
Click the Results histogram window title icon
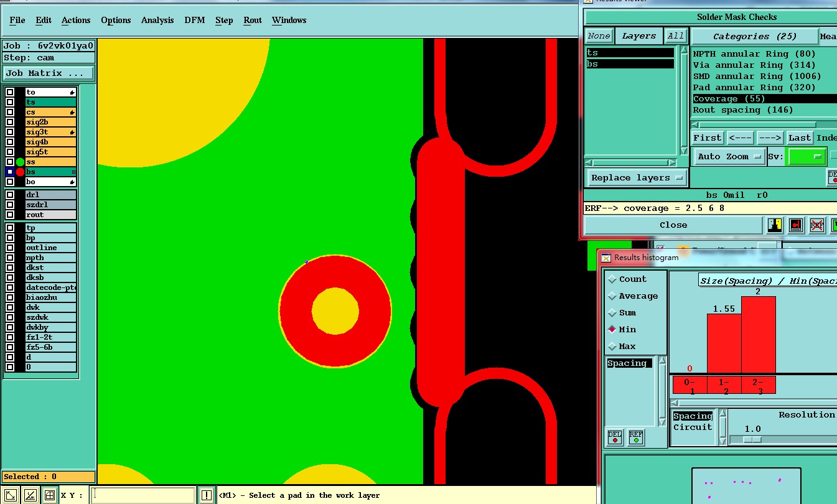(x=606, y=258)
